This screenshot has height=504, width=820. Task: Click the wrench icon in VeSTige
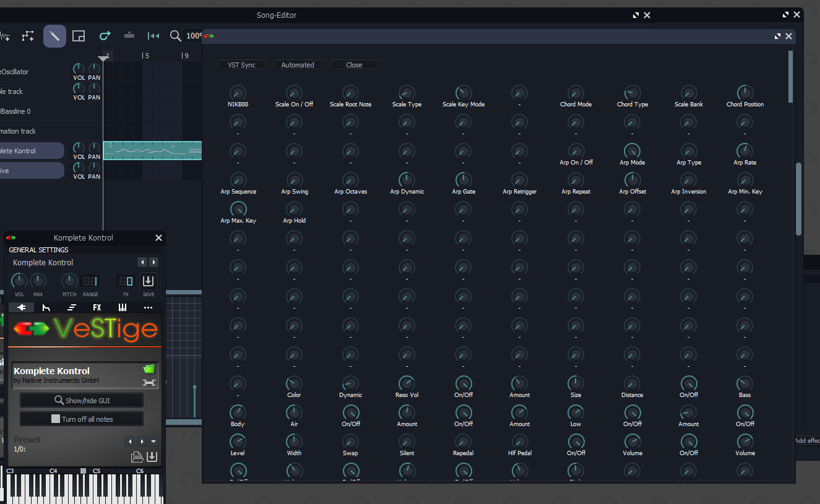click(x=149, y=383)
